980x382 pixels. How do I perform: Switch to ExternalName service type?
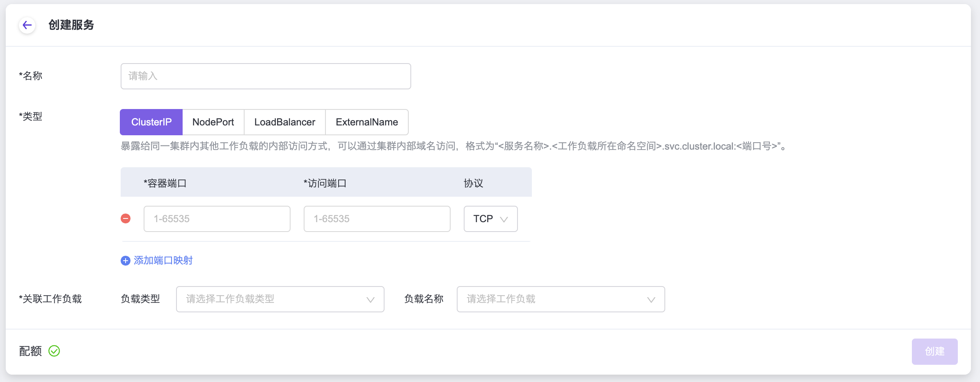pos(366,122)
